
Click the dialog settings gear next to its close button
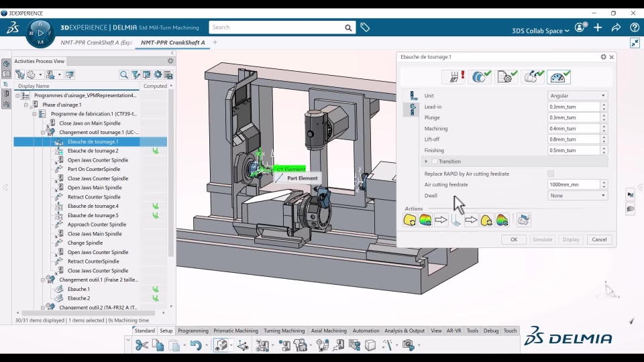pos(603,57)
